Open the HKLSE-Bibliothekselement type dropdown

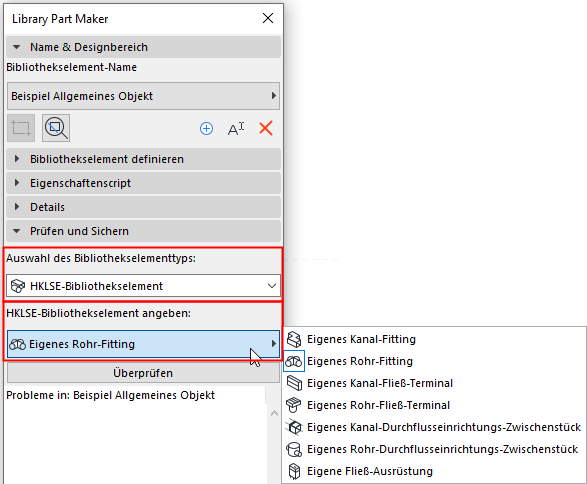(x=143, y=286)
